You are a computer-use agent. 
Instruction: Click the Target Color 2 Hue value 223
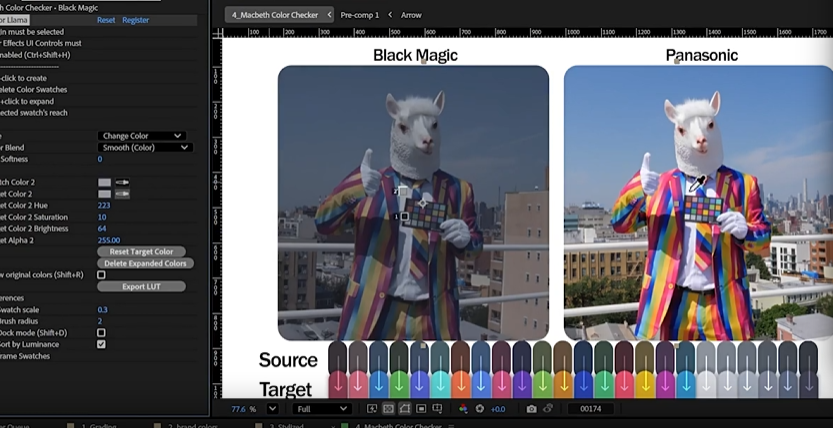104,206
